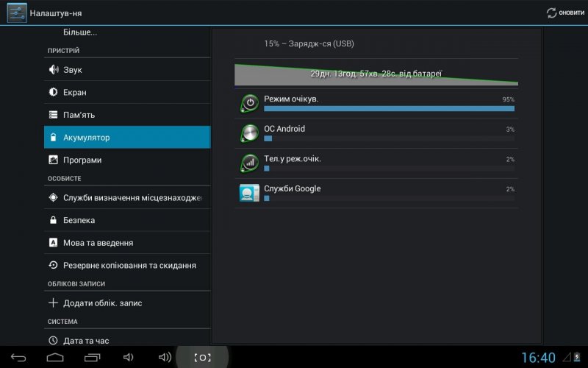
Task: Tap the plus icon to add account
Action: click(x=53, y=302)
